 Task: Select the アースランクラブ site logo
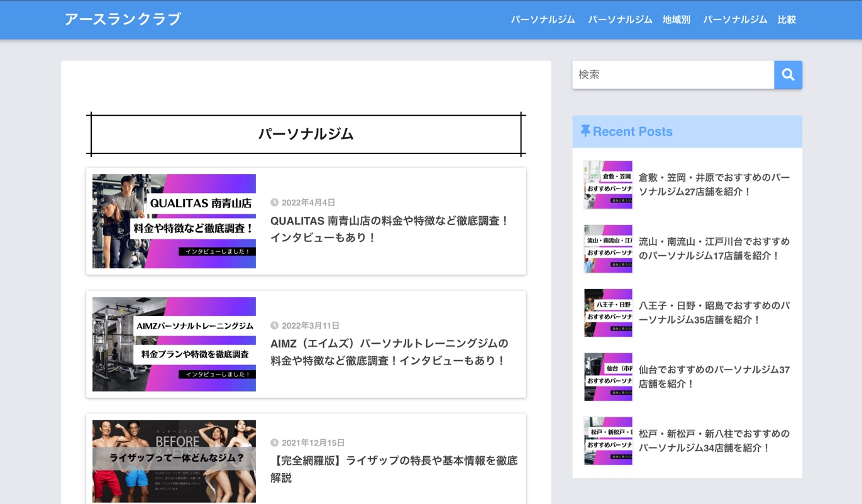[123, 19]
